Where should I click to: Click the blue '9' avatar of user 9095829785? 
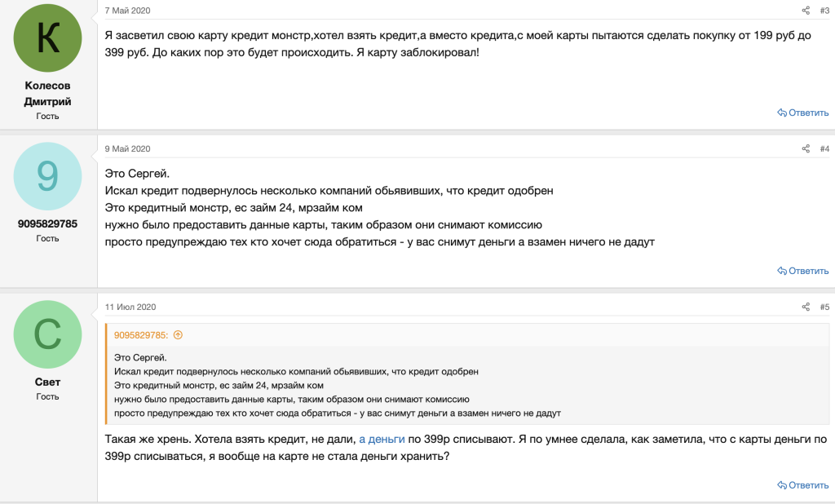pos(46,175)
